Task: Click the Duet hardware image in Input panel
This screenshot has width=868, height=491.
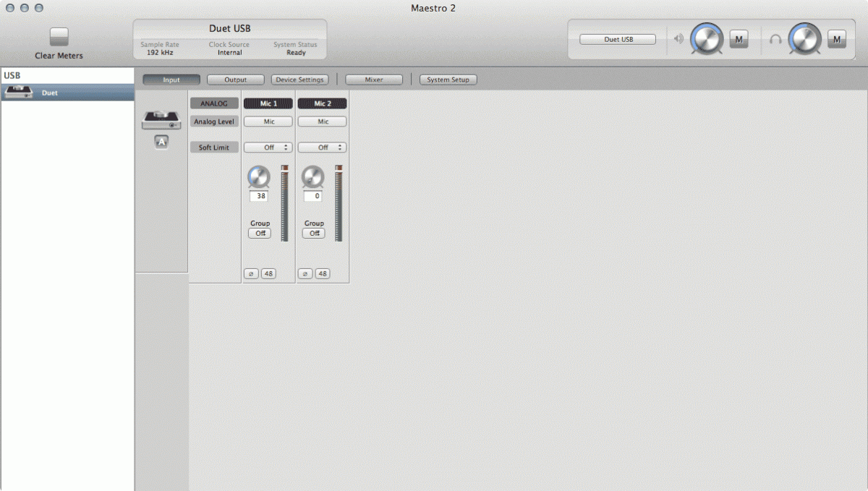Action: point(161,121)
